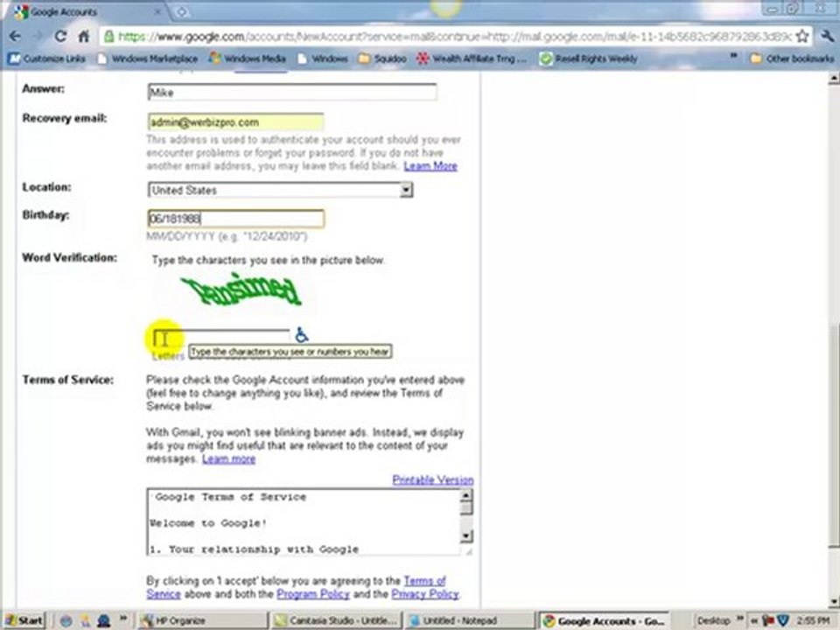The image size is (840, 630).
Task: Reload the page with refresh icon
Action: point(60,37)
